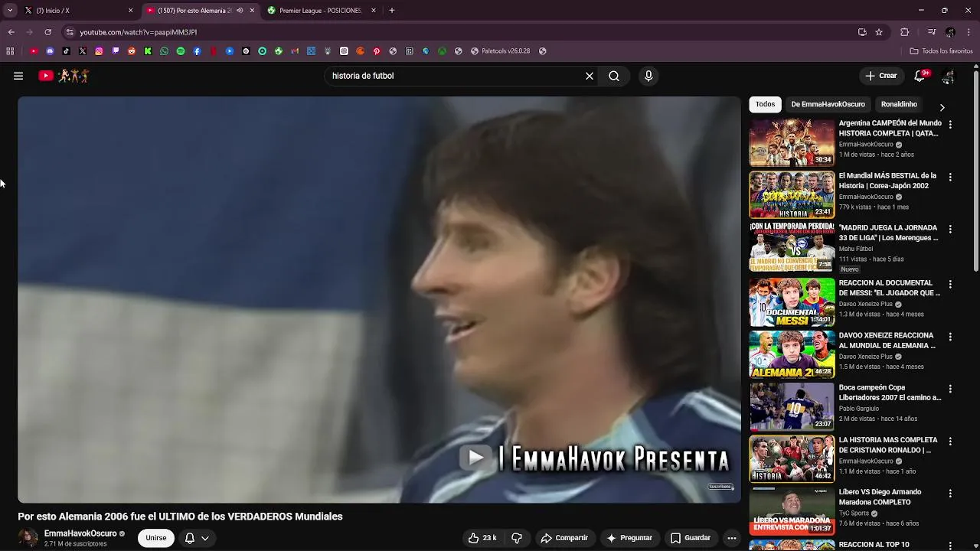Open the EmmaHavokOscuro channel link
The height and width of the screenshot is (551, 980).
80,533
